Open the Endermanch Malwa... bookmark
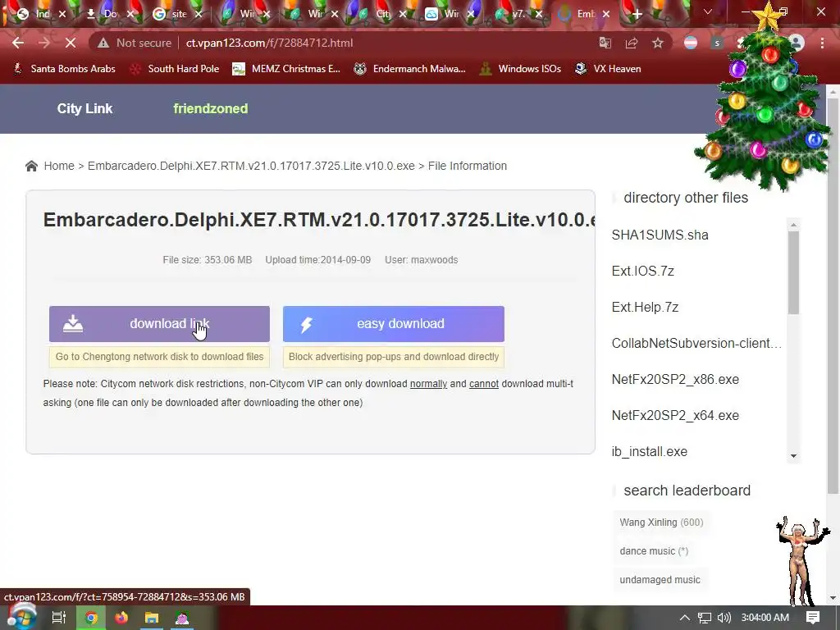The width and height of the screenshot is (840, 630). 410,69
